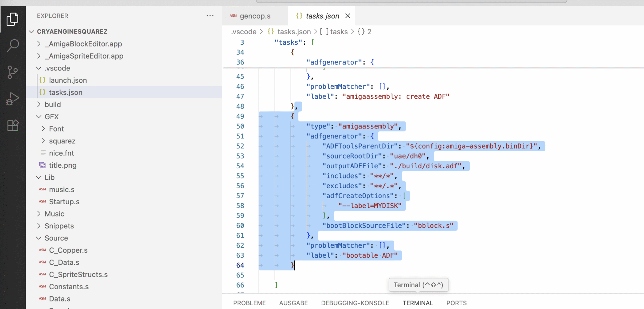The width and height of the screenshot is (644, 309).
Task: Open the Search view icon
Action: (x=13, y=46)
